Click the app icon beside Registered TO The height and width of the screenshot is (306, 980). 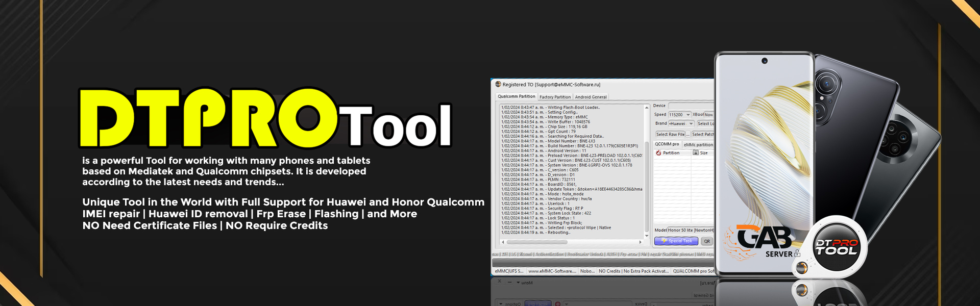pyautogui.click(x=498, y=85)
